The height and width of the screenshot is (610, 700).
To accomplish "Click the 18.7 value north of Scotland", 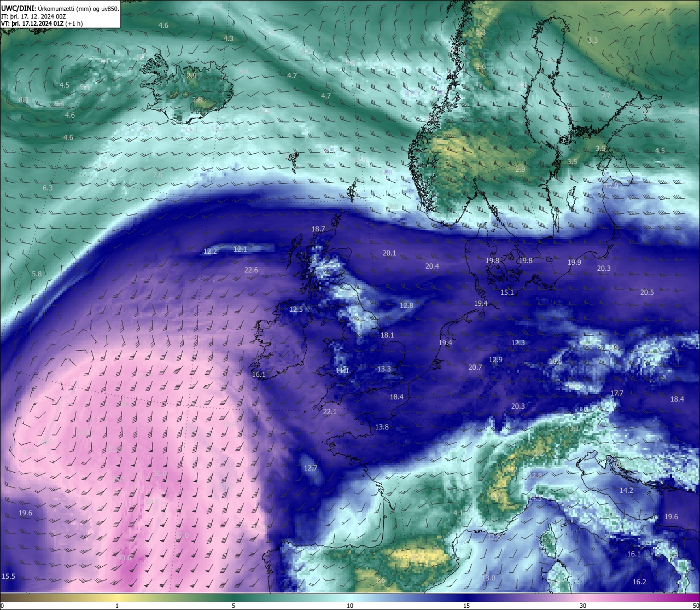I will pos(318,229).
